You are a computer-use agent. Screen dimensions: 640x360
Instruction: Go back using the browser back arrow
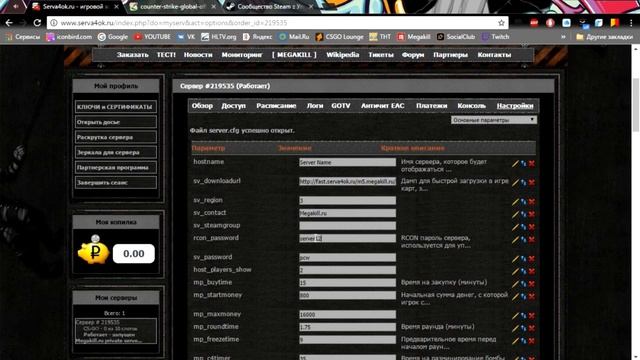(x=9, y=23)
